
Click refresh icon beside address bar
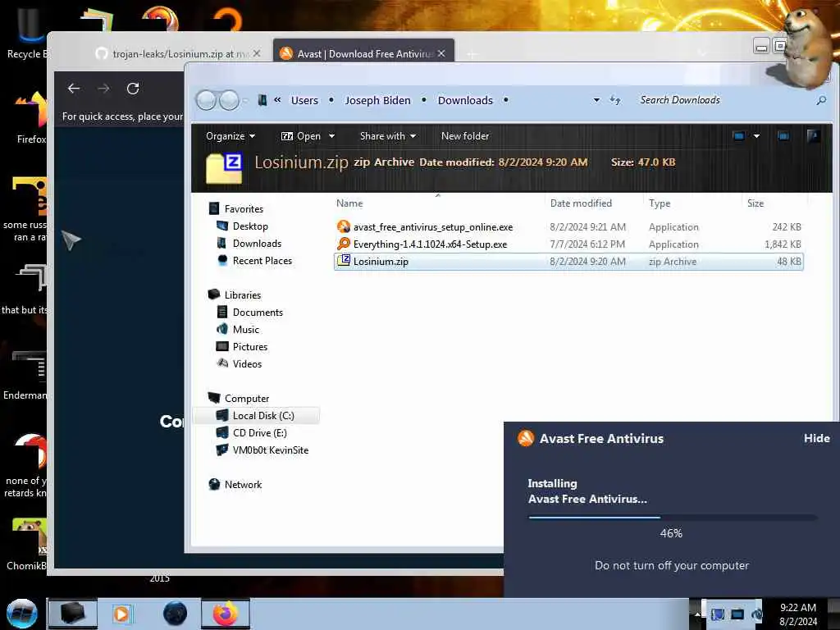pos(615,100)
